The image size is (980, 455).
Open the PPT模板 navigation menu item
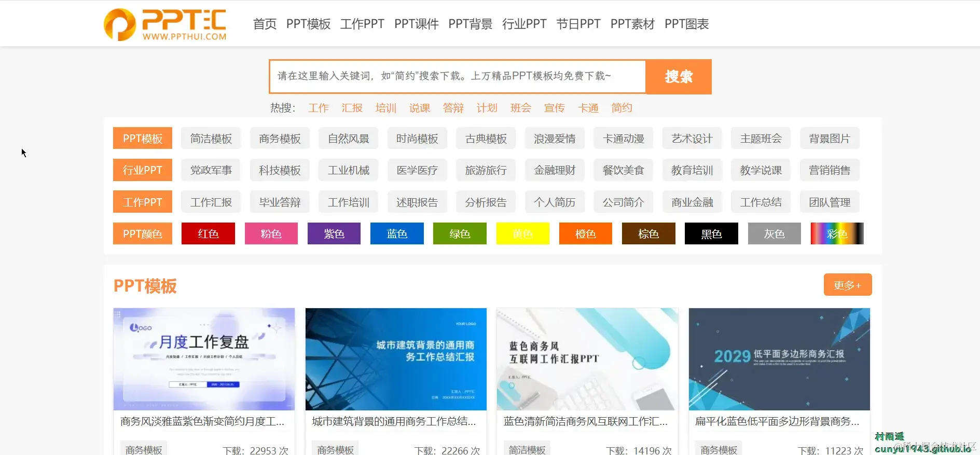(308, 24)
